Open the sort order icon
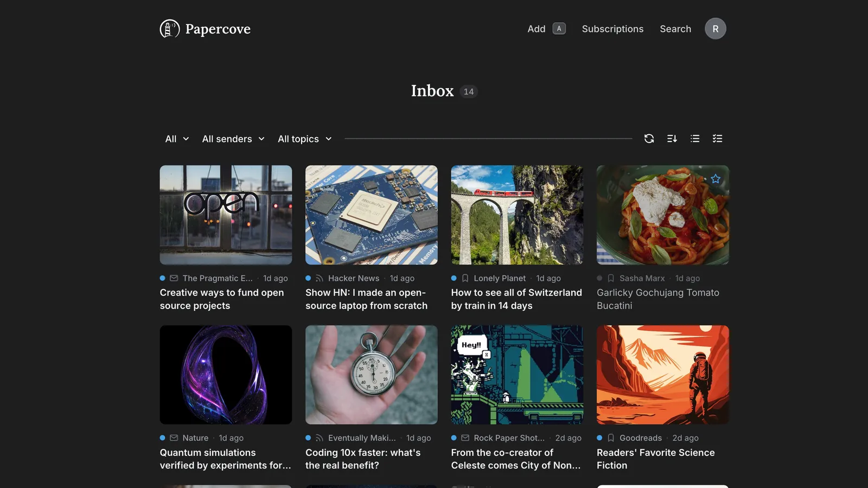 (x=672, y=139)
